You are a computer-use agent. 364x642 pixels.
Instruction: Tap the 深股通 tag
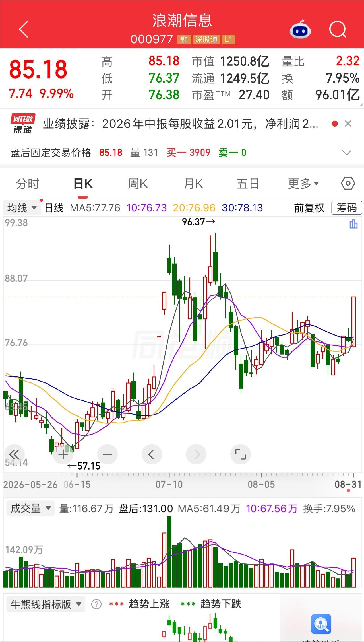pos(206,39)
